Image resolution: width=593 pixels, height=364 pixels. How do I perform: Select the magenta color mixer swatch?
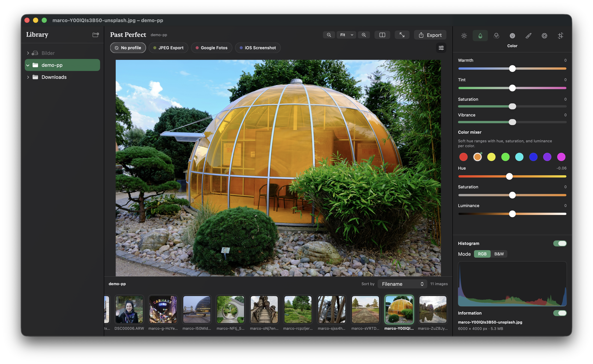pos(561,157)
